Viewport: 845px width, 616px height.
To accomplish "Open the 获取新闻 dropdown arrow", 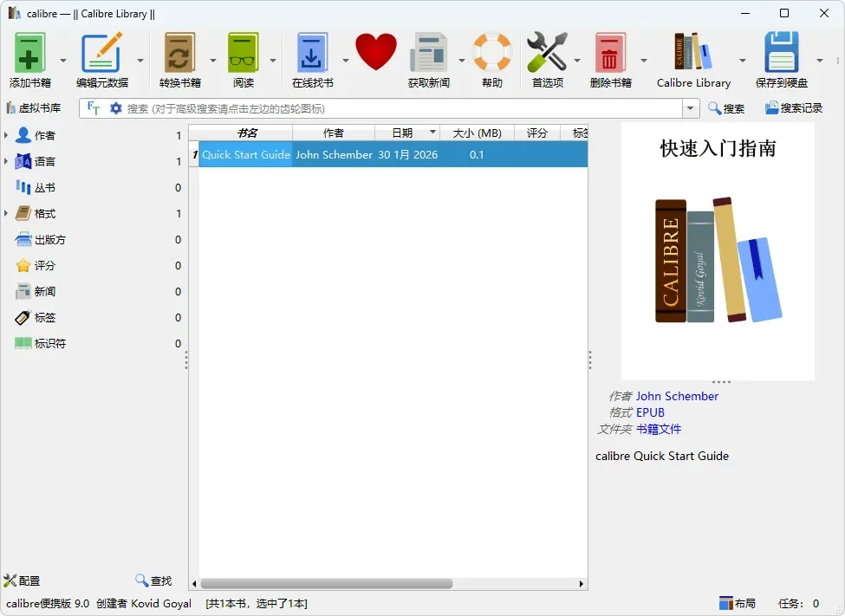I will [x=461, y=61].
